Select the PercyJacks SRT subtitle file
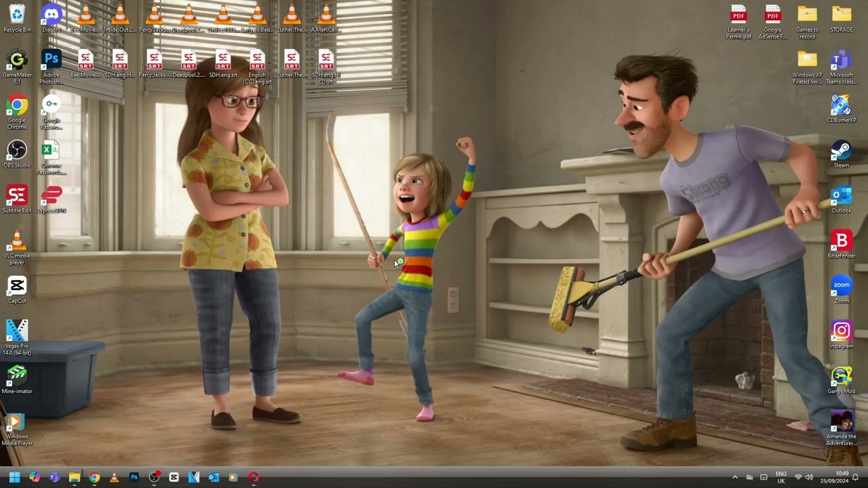Viewport: 868px width, 488px height. tap(155, 64)
